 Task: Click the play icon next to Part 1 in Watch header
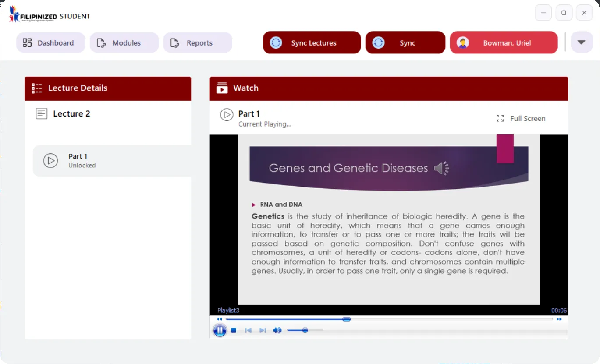pyautogui.click(x=227, y=115)
